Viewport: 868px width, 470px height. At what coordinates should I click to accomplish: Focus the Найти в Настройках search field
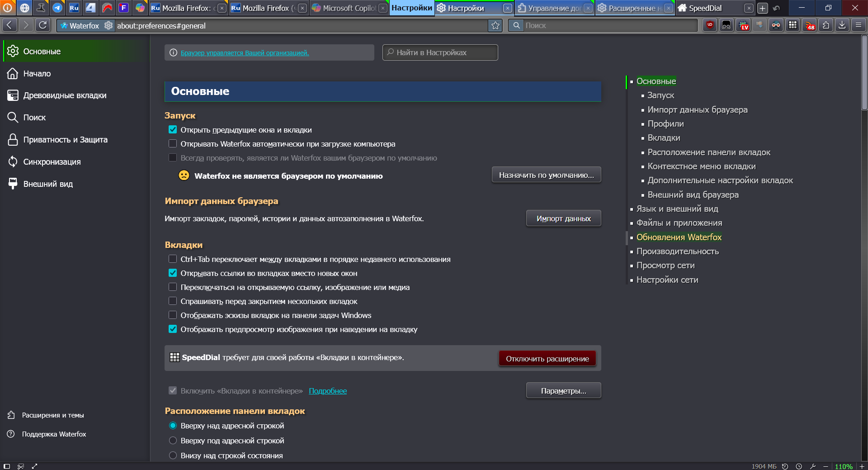(x=440, y=52)
